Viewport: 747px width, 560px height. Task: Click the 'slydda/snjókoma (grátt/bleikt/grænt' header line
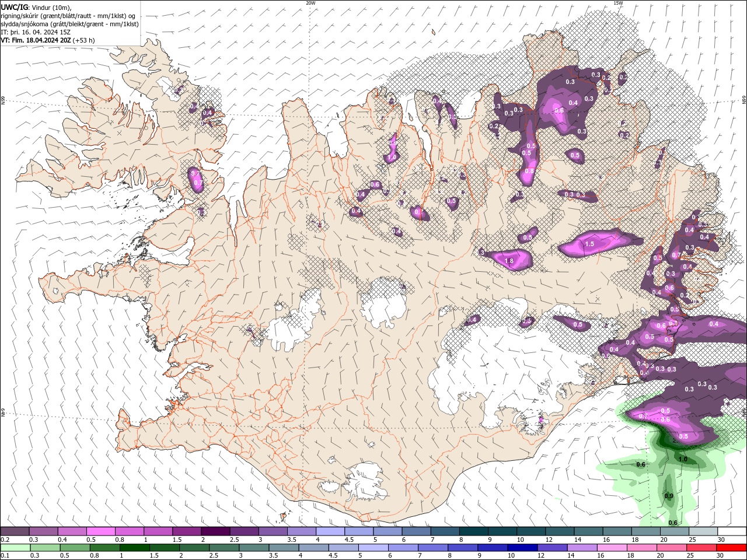tap(69, 24)
